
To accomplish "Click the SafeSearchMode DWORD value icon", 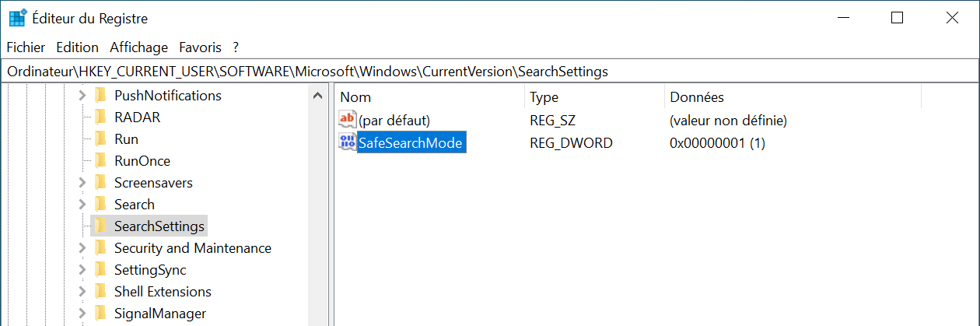I will (348, 142).
